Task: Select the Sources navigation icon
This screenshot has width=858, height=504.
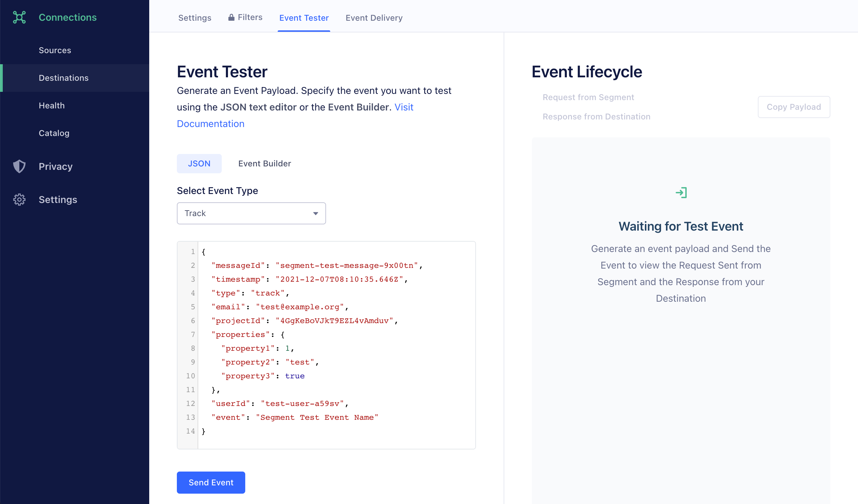Action: [x=55, y=50]
